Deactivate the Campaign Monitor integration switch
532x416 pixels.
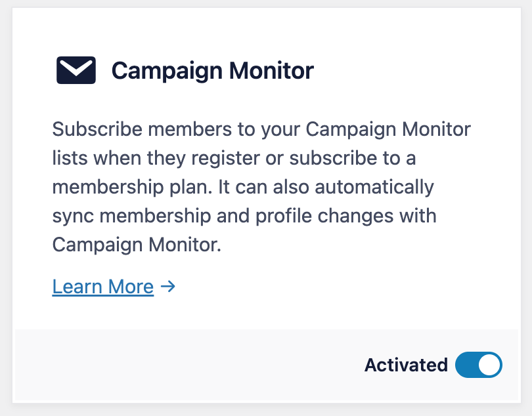coord(478,365)
